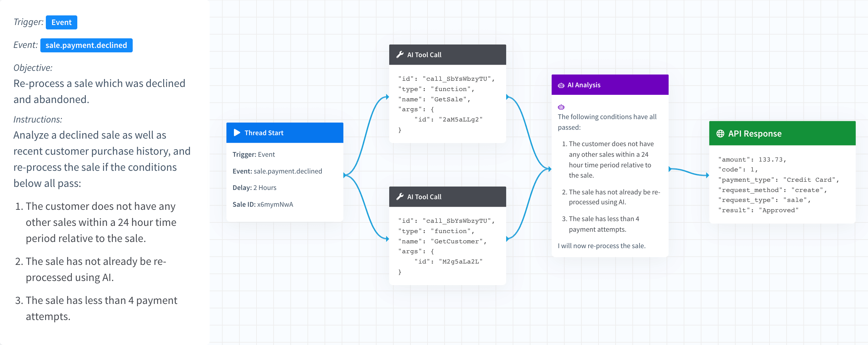
Task: Click the "id": "2aM5aLLg2" argument
Action: (448, 119)
